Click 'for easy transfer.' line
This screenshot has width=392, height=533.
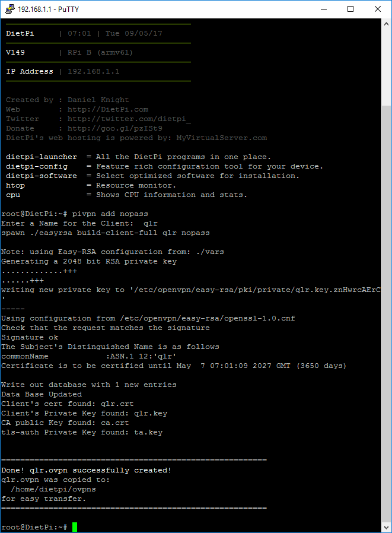coord(43,499)
